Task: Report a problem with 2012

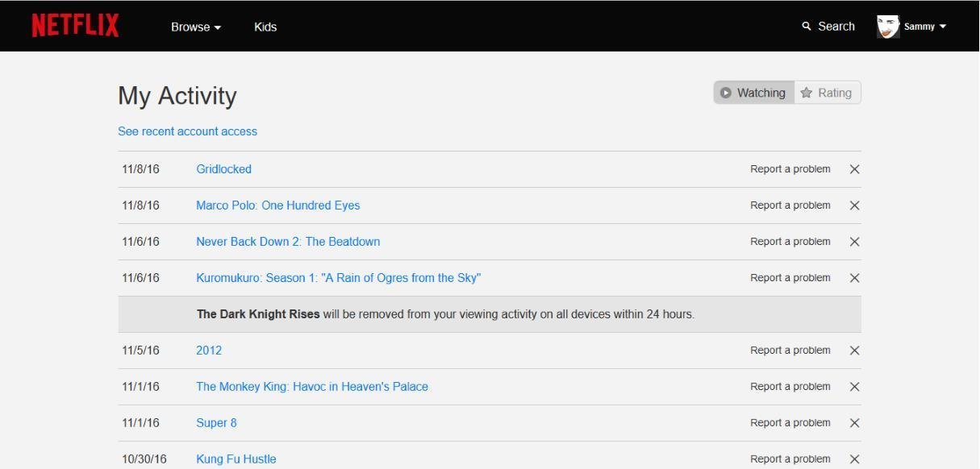Action: point(790,351)
